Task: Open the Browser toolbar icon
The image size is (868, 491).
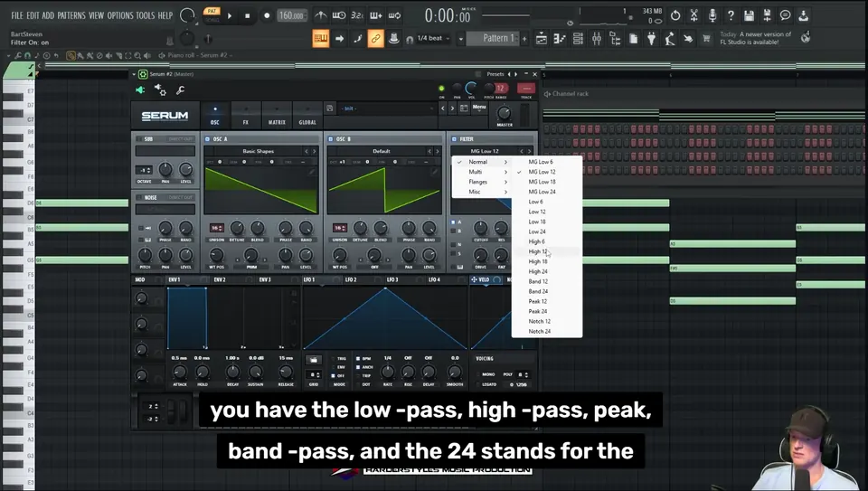Action: (x=615, y=39)
